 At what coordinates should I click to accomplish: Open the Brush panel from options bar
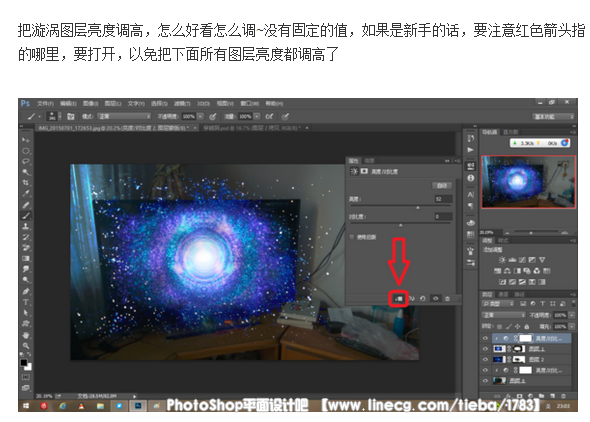pos(71,116)
